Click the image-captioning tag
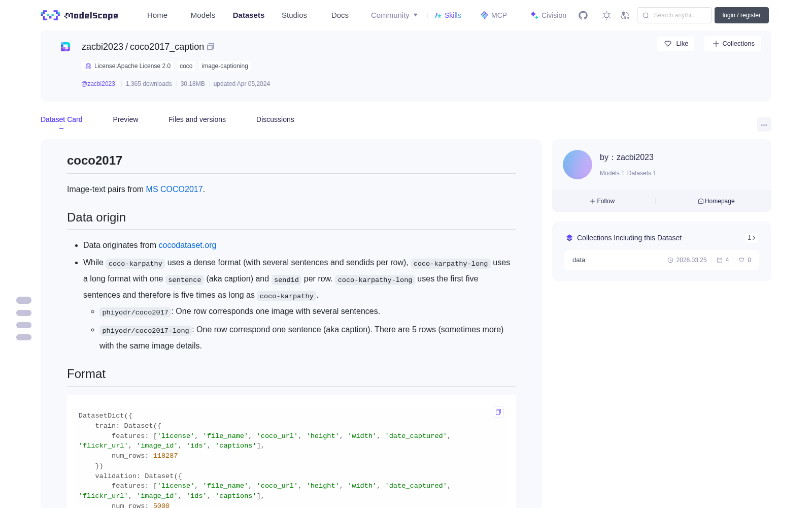Viewport: 812px width, 508px height. click(225, 66)
